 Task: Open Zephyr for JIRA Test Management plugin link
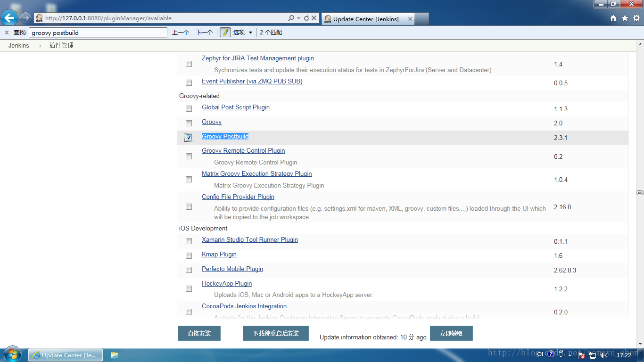258,58
